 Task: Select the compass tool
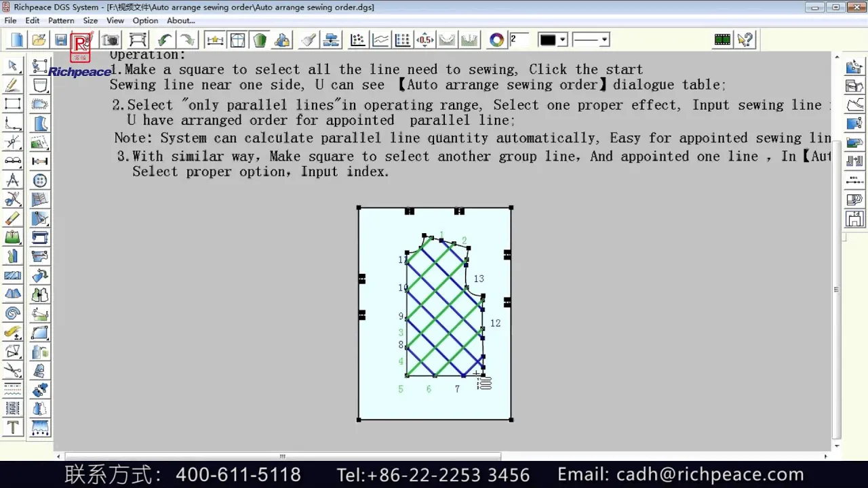[x=13, y=180]
